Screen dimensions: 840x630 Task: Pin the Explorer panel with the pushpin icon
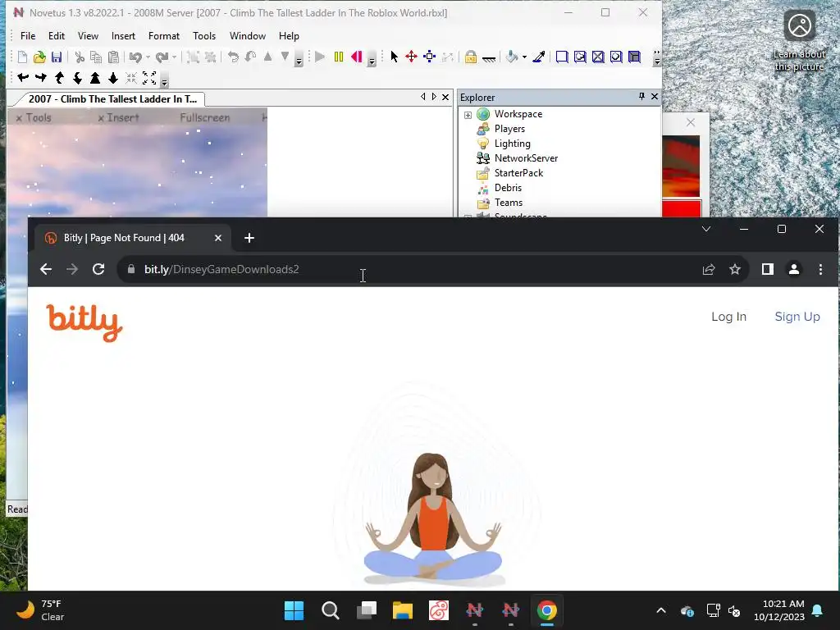(x=641, y=97)
